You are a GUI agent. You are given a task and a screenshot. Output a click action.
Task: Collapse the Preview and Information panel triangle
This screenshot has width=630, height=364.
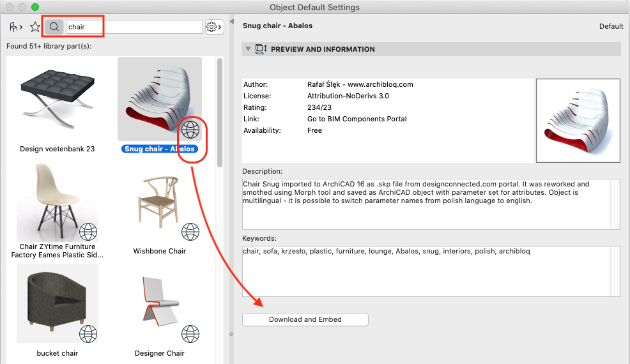[249, 49]
